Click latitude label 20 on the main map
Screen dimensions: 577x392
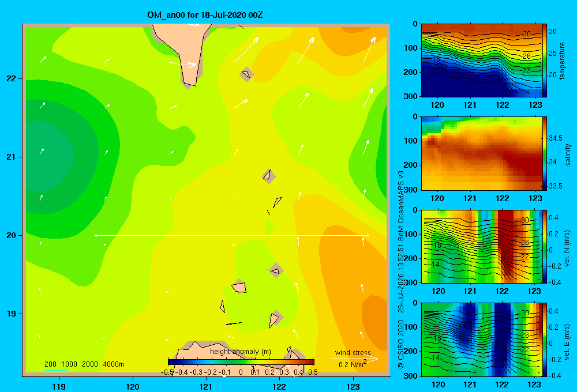(12, 235)
